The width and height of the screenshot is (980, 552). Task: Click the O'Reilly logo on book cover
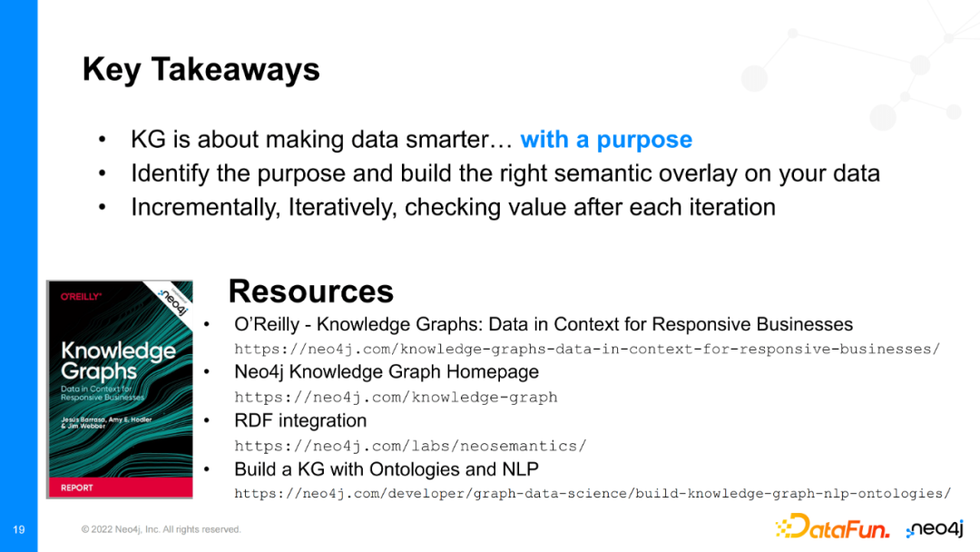(x=81, y=297)
